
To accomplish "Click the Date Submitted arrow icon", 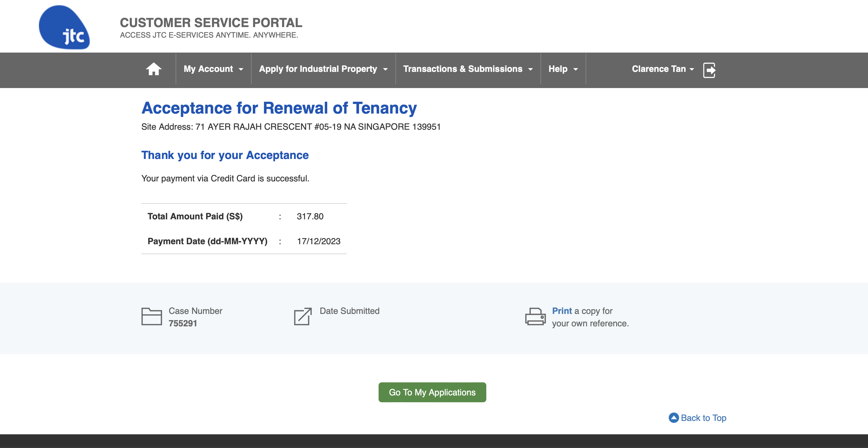I will point(303,316).
